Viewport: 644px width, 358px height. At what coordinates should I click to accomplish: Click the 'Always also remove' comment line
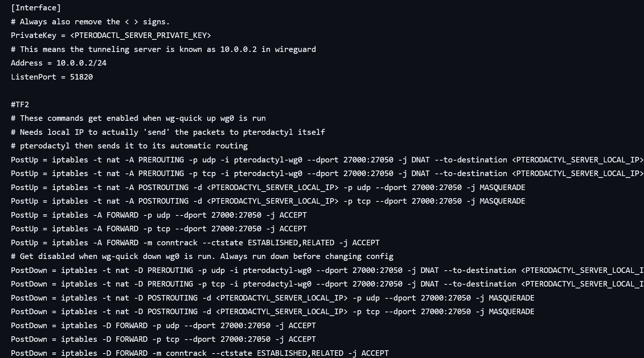click(x=90, y=22)
